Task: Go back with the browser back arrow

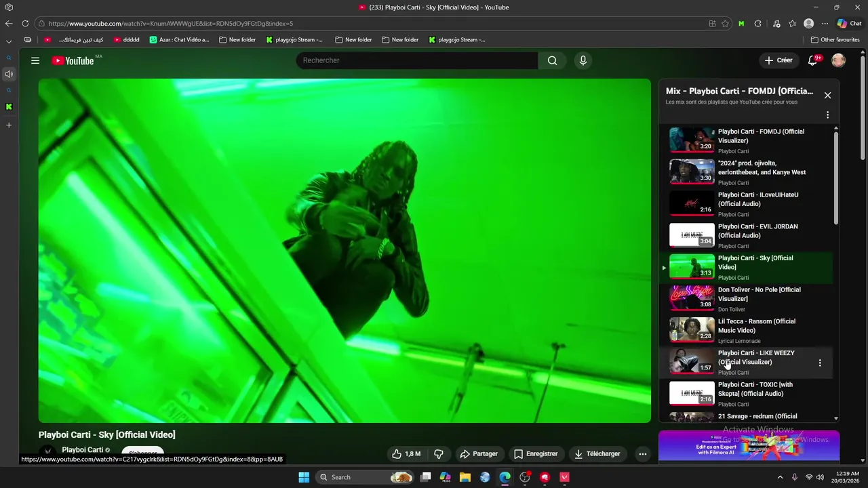Action: pyautogui.click(x=9, y=23)
